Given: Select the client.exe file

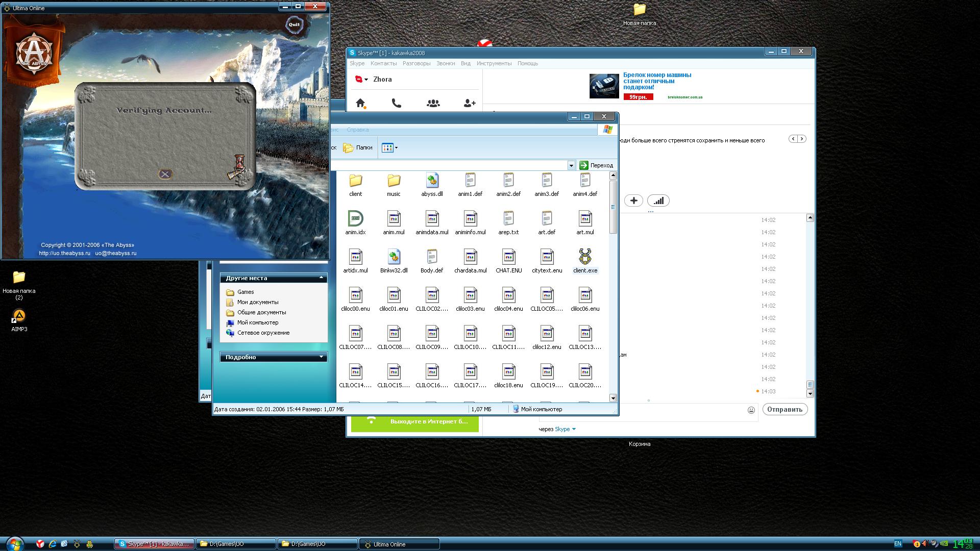Looking at the screenshot, I should pos(585,261).
